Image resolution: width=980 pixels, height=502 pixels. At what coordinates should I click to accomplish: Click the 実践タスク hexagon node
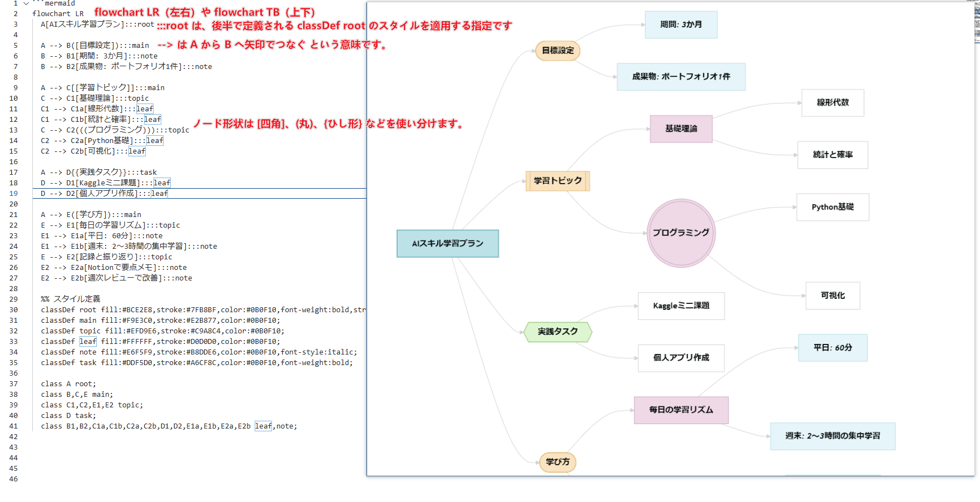tap(557, 332)
